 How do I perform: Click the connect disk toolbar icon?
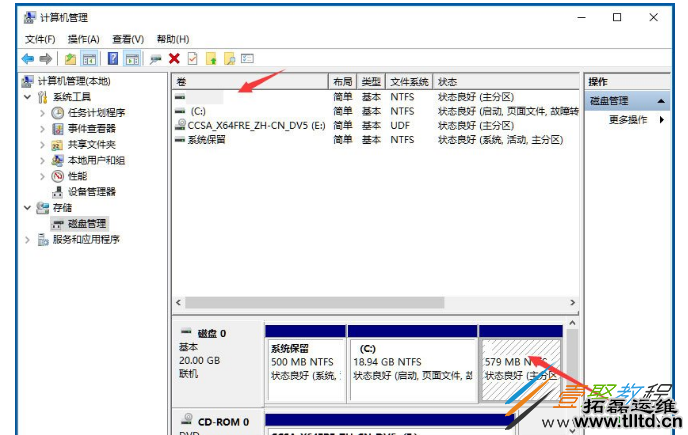tap(155, 59)
